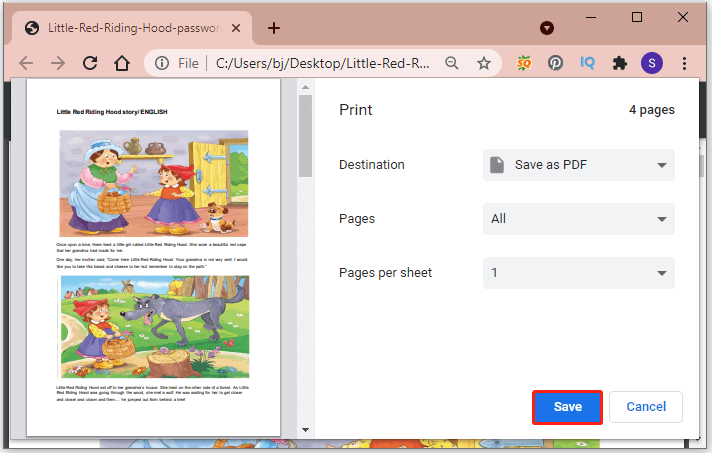
Task: Click the 'Little Red Riding Hood story' title text
Action: coord(112,112)
